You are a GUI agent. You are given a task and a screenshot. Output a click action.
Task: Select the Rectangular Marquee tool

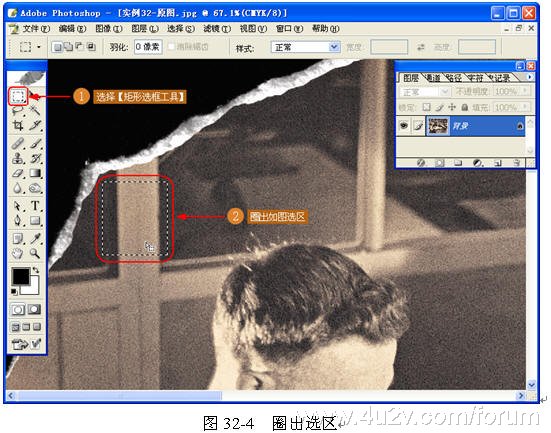coord(18,96)
